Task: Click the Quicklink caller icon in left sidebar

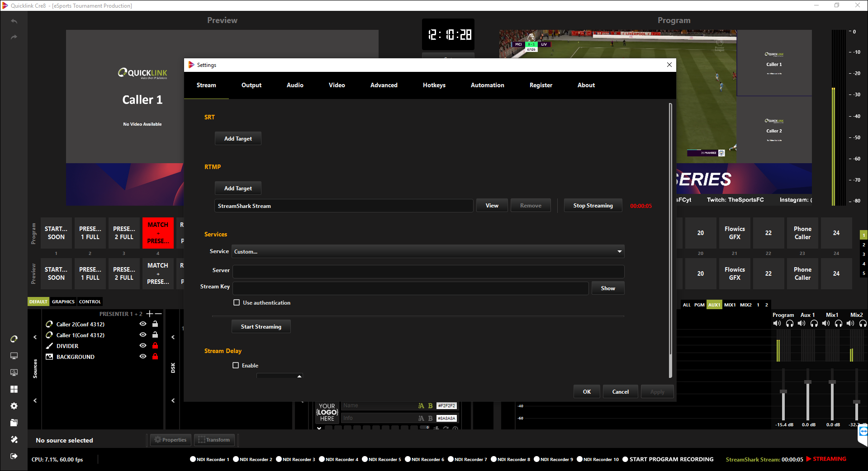Action: point(14,339)
